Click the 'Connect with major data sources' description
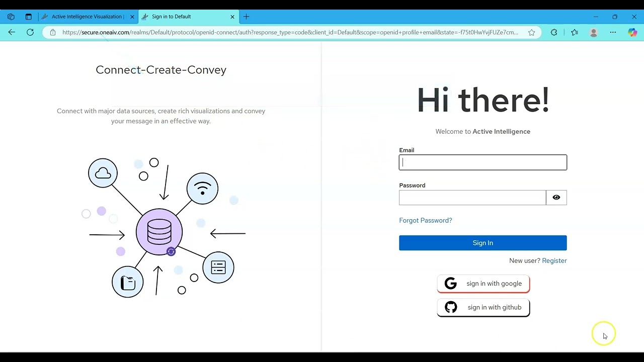The image size is (644, 362). pos(161,116)
